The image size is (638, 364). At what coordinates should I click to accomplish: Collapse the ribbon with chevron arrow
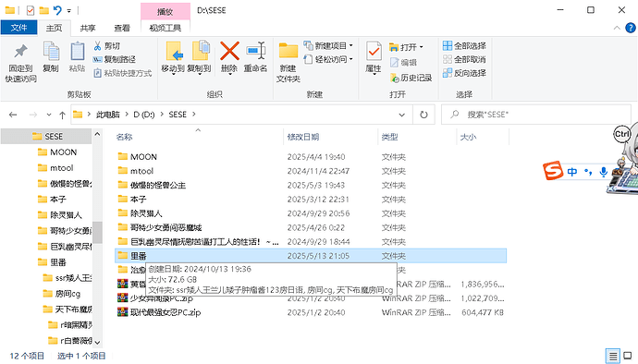617,28
